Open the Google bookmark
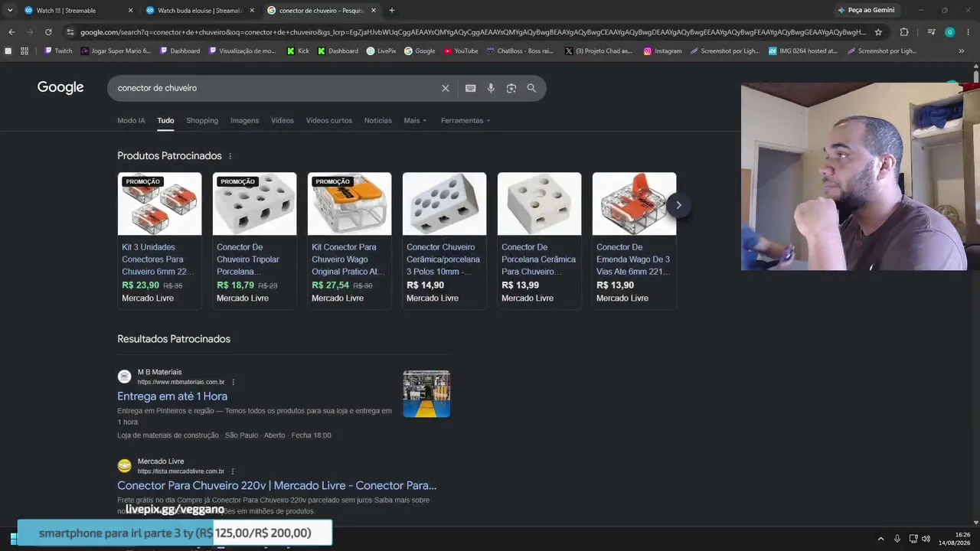Image resolution: width=980 pixels, height=551 pixels. point(420,51)
